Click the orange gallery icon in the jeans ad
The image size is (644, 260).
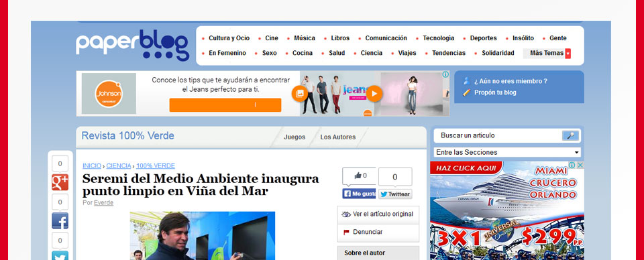(300, 94)
